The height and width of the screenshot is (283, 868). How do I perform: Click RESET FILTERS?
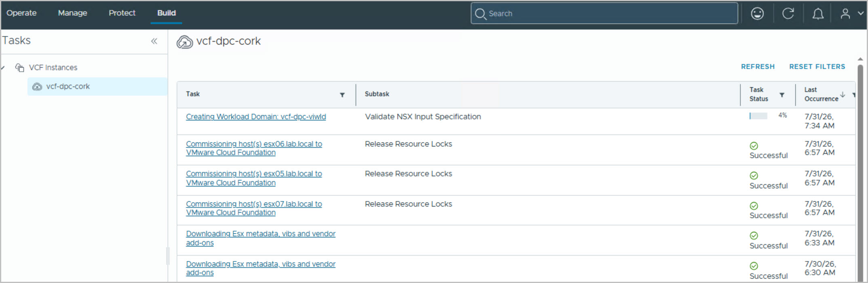(x=817, y=67)
